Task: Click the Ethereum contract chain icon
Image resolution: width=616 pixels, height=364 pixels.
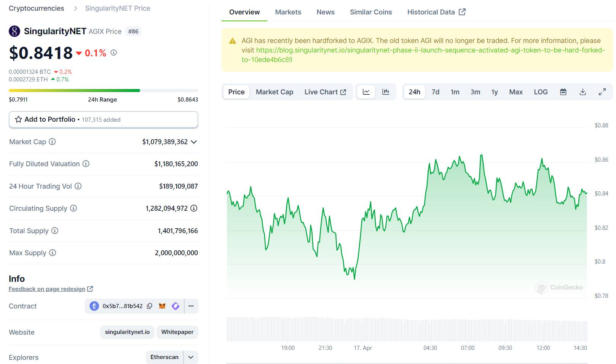Action: click(94, 306)
